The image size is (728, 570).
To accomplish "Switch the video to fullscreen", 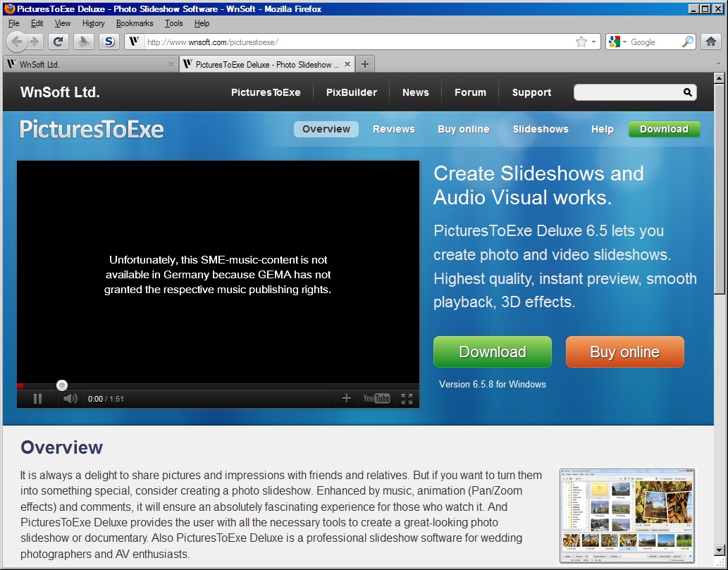I will (x=407, y=399).
